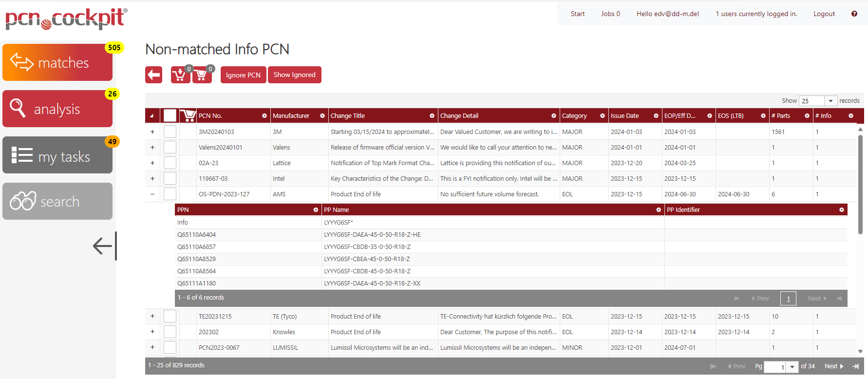Open EOS (LTB) column settings gear
The height and width of the screenshot is (379, 868).
[763, 115]
